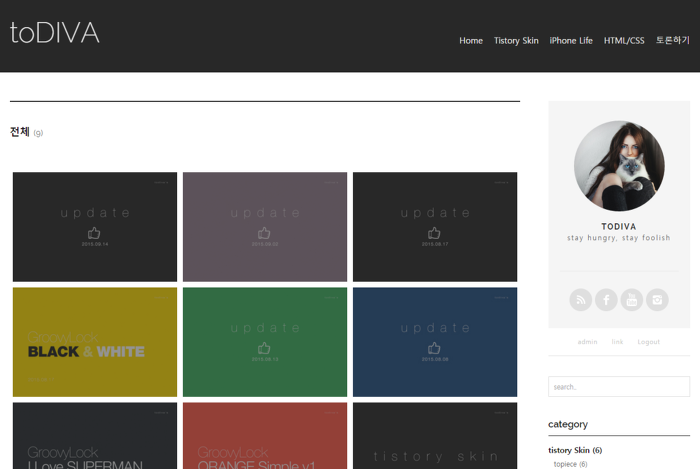
Task: Open the topiece (6) subcategory
Action: 570,464
